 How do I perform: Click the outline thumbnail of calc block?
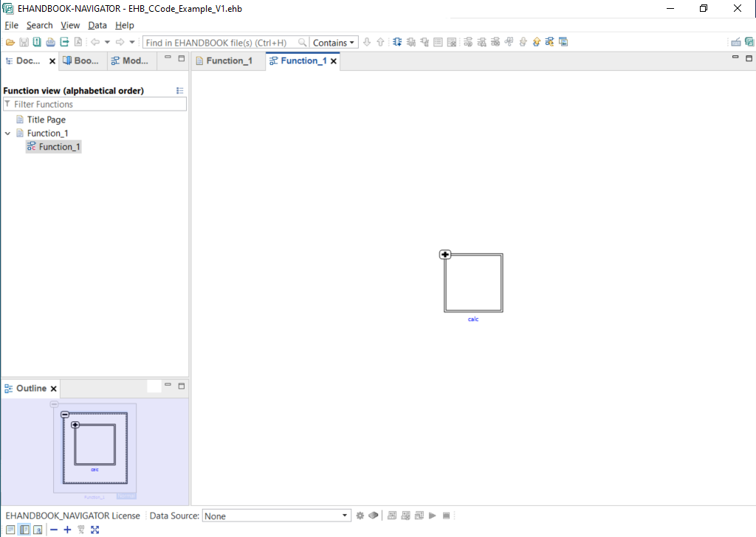click(x=95, y=444)
